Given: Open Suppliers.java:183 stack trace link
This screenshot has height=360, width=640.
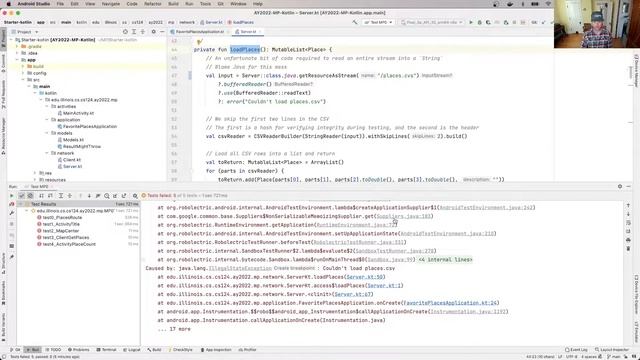Looking at the screenshot, I should [403, 216].
